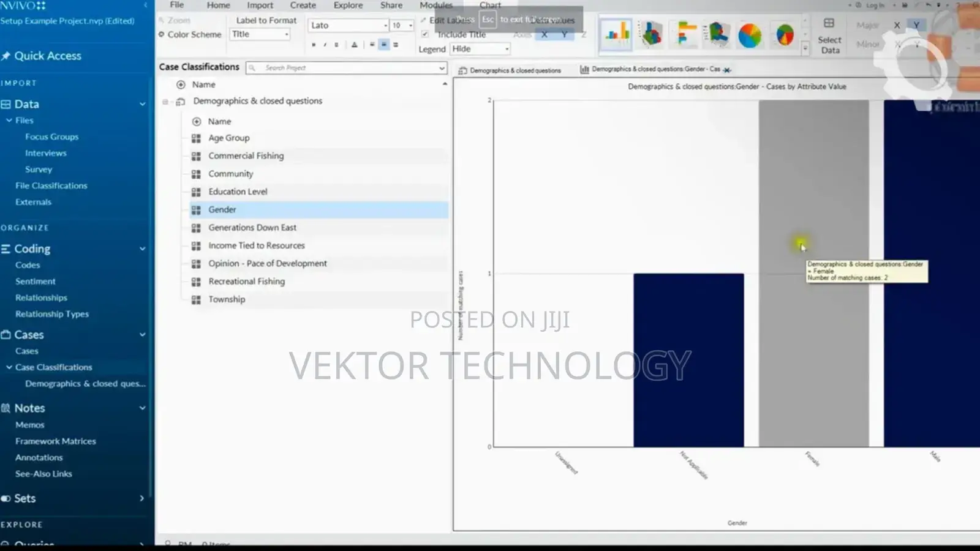Open Focus Groups under Files

pyautogui.click(x=51, y=137)
